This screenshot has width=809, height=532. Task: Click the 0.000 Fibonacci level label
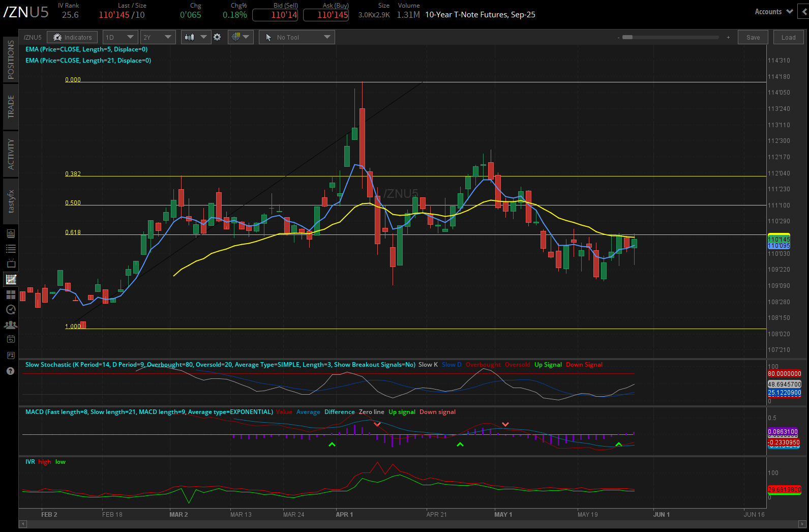[x=73, y=80]
